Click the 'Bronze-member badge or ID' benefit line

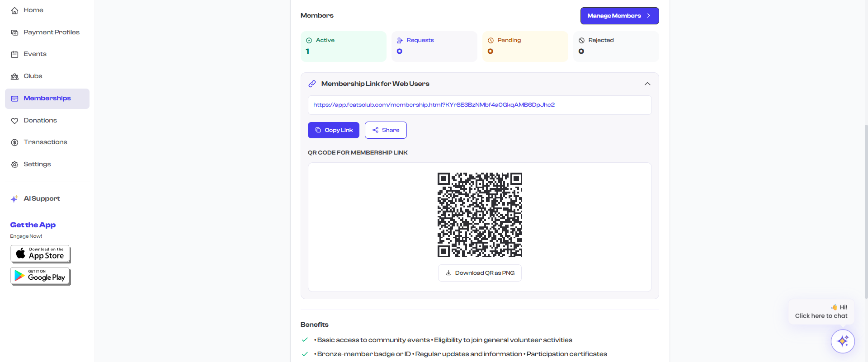(460, 354)
